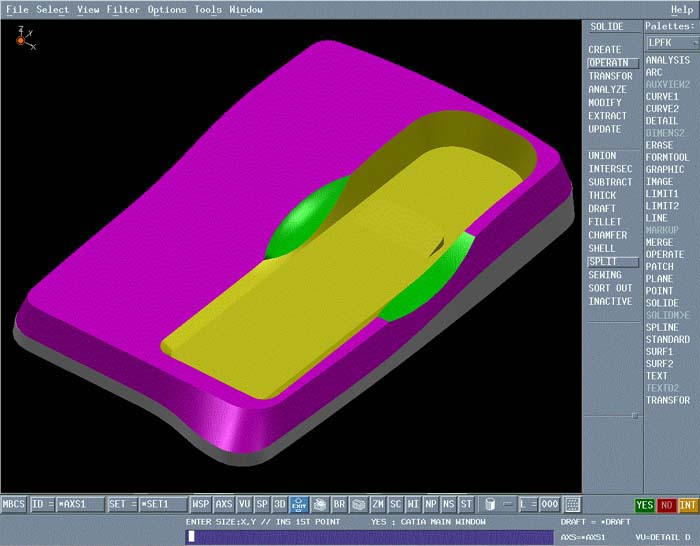Click the shaded-solid icon next to BR
The image size is (700, 546).
click(358, 505)
